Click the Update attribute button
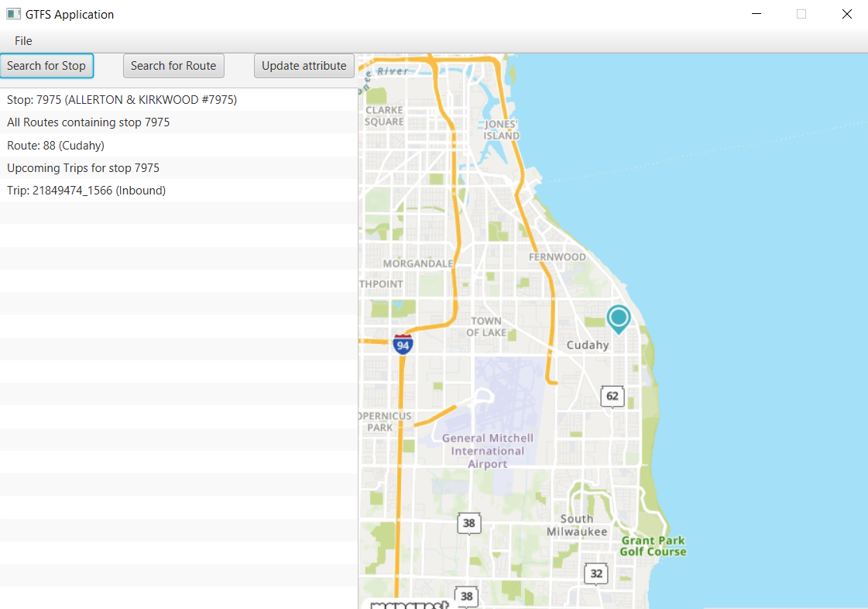Image resolution: width=868 pixels, height=609 pixels. (304, 66)
